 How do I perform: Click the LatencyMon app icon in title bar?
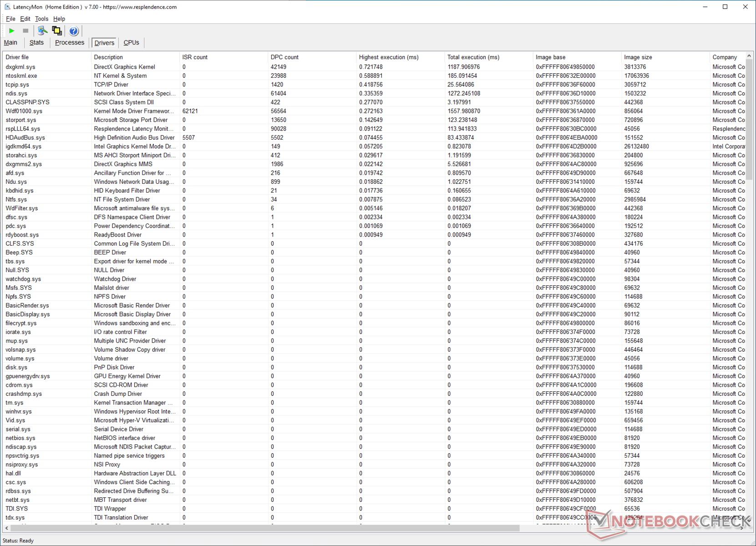(7, 7)
